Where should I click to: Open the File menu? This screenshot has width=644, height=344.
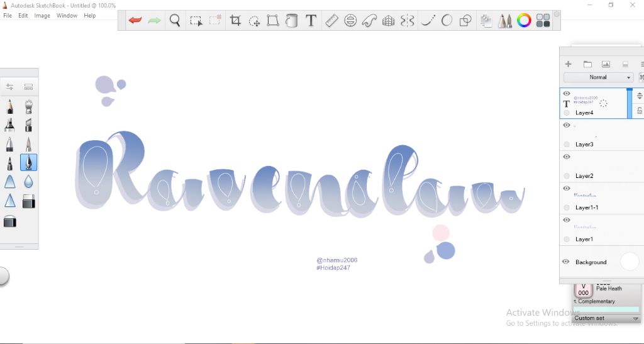(8, 16)
